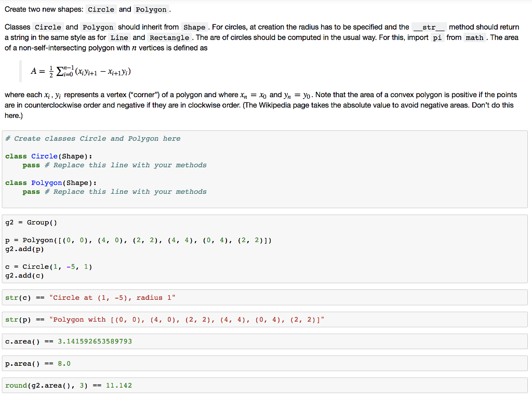Click the inline code word Circle in title

pos(101,9)
